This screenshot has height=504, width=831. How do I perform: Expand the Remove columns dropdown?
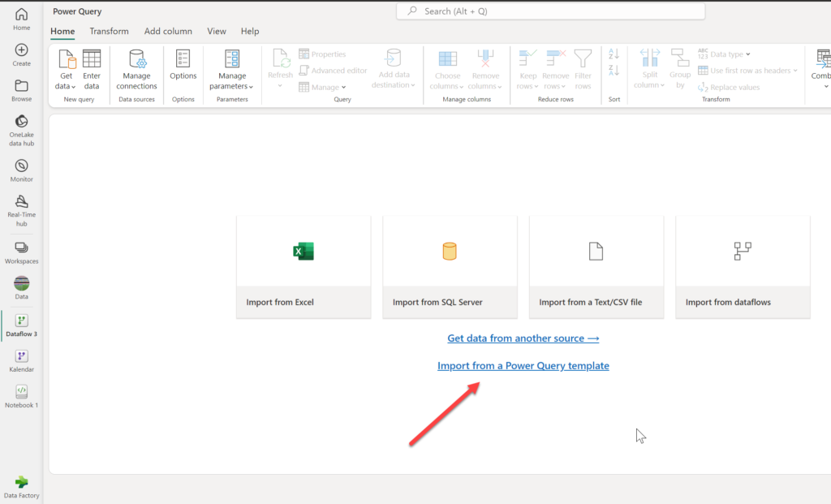[499, 87]
